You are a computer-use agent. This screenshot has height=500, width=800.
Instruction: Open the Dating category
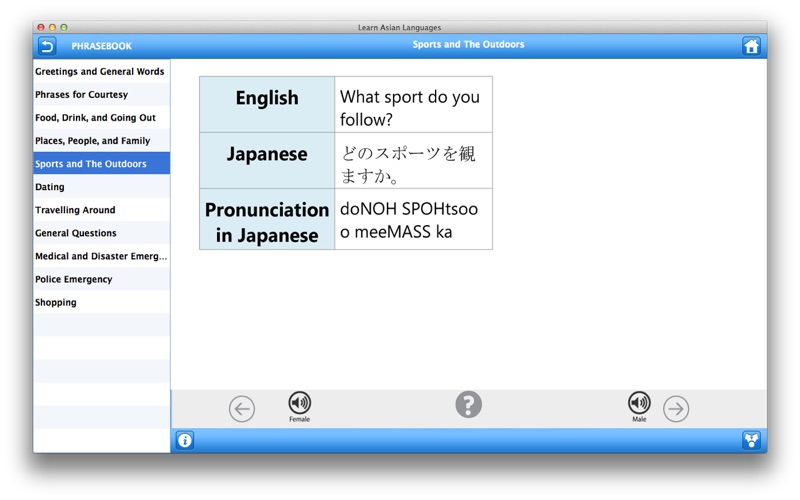point(102,187)
